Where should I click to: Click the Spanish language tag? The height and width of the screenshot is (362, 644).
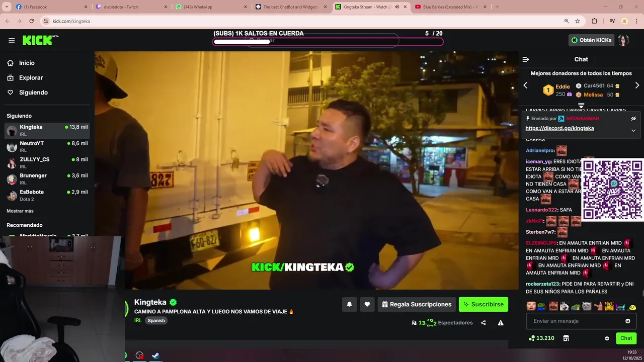pyautogui.click(x=156, y=320)
